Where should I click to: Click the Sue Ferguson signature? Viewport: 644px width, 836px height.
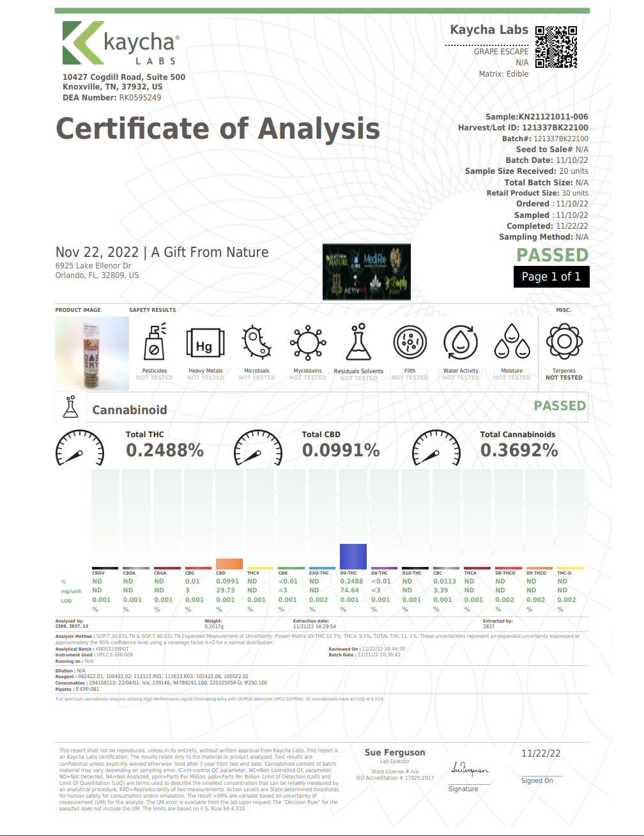[x=470, y=770]
